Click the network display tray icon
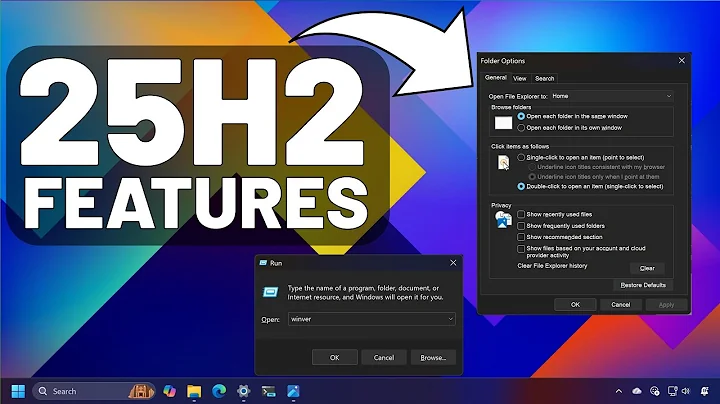The width and height of the screenshot is (720, 404). 672,391
